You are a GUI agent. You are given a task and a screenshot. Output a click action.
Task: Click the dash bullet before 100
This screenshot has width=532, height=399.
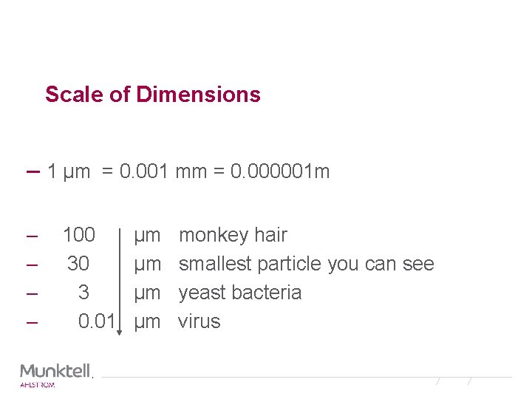point(32,236)
